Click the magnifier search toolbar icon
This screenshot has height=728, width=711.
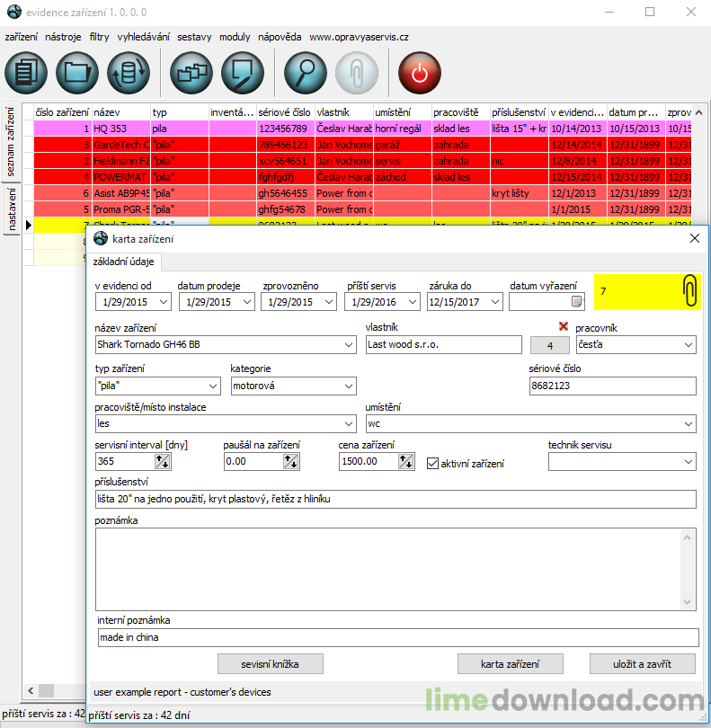coord(306,73)
